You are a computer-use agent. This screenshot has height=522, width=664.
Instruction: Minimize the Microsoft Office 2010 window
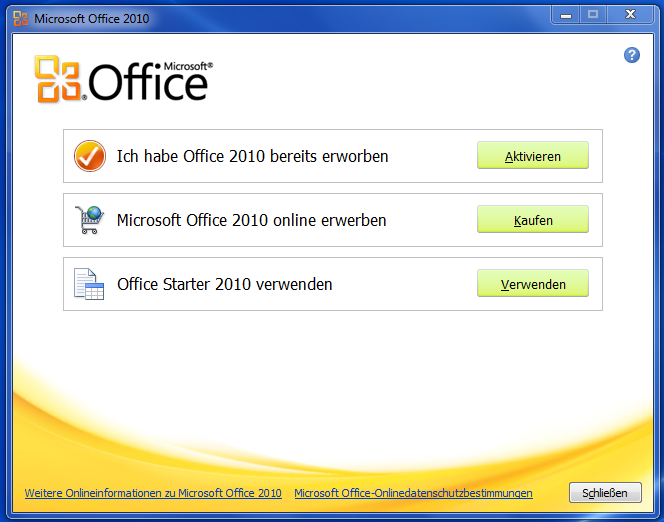566,15
